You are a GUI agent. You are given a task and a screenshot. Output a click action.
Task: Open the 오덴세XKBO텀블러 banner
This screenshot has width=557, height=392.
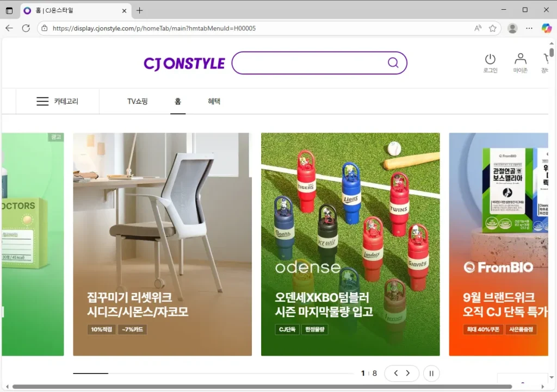tap(350, 244)
